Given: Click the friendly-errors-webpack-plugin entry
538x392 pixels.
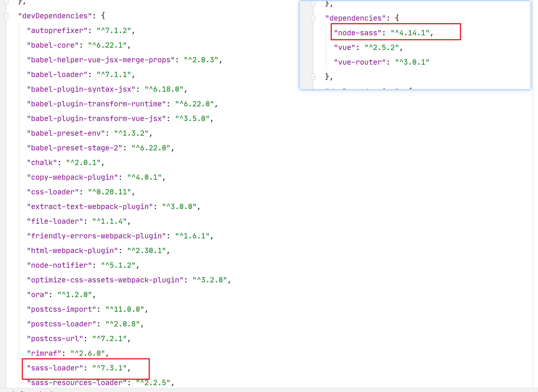Looking at the screenshot, I should click(120, 236).
